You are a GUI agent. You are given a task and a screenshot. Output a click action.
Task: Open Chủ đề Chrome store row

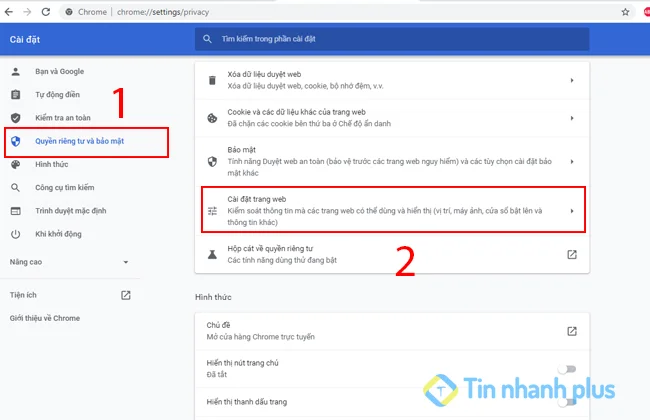click(x=392, y=331)
